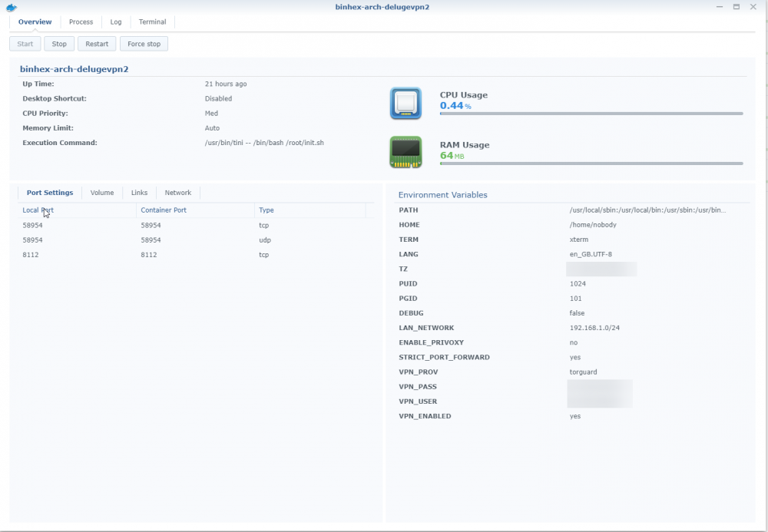Image resolution: width=768 pixels, height=532 pixels.
Task: Show the Network sub-tab
Action: coord(178,193)
